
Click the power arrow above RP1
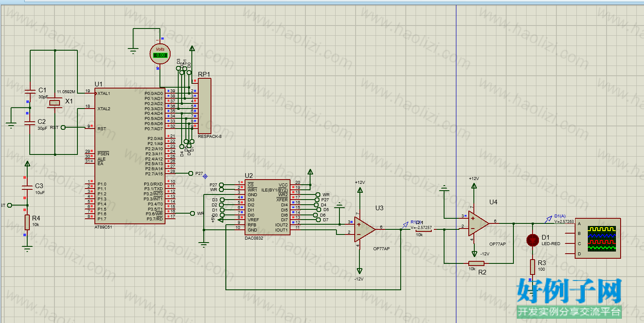192,49
